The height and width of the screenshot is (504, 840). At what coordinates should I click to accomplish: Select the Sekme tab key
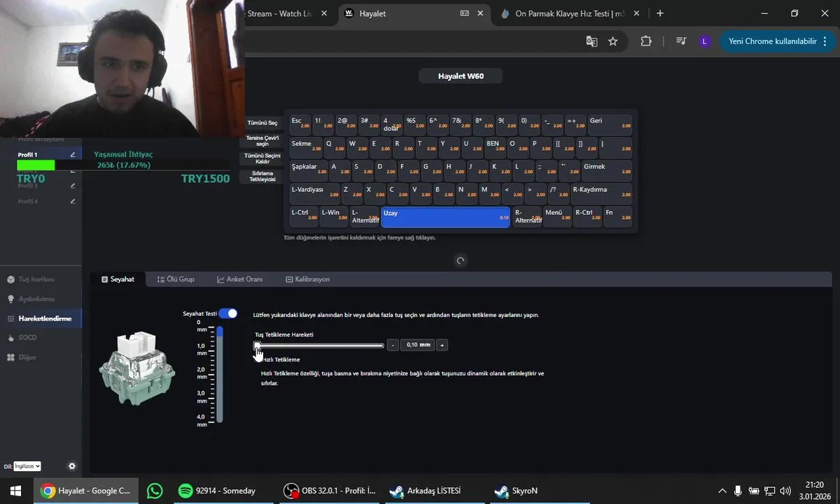(306, 148)
